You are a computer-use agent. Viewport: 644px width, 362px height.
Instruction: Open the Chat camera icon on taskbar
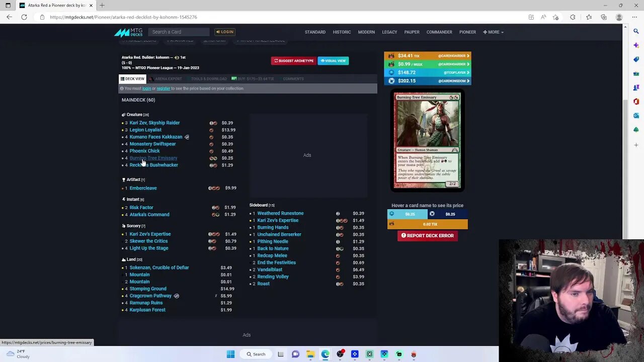click(295, 354)
